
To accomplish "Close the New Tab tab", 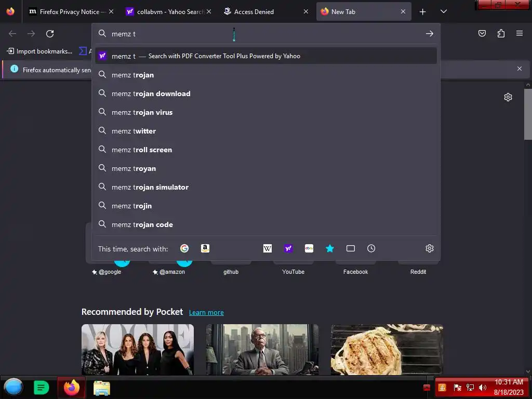I will (x=403, y=11).
